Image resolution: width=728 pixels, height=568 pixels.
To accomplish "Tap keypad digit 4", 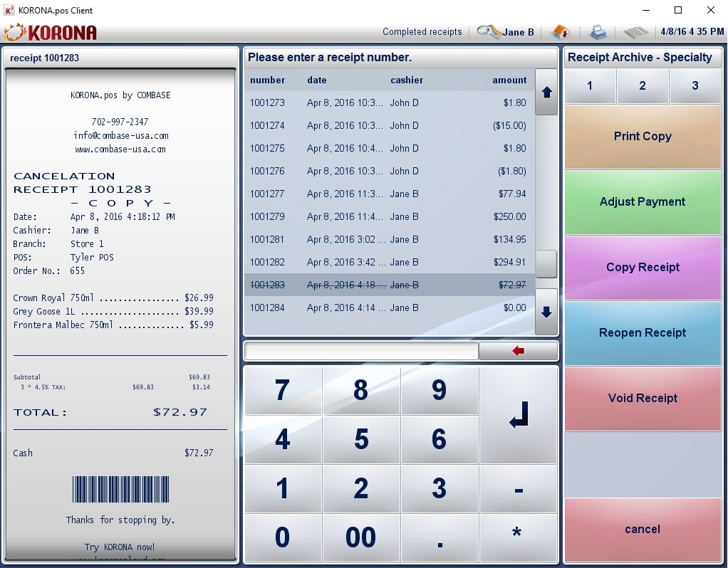I will (283, 439).
